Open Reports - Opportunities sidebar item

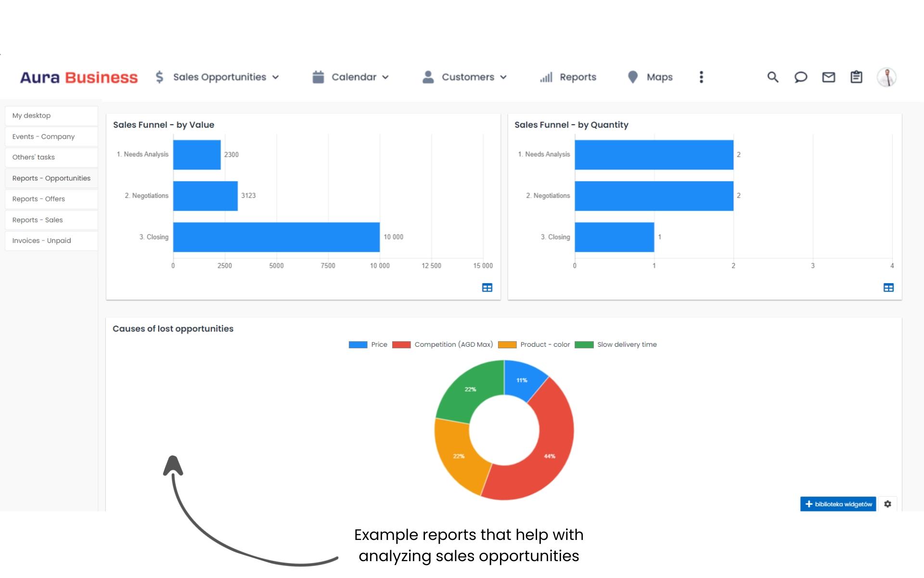click(x=51, y=178)
